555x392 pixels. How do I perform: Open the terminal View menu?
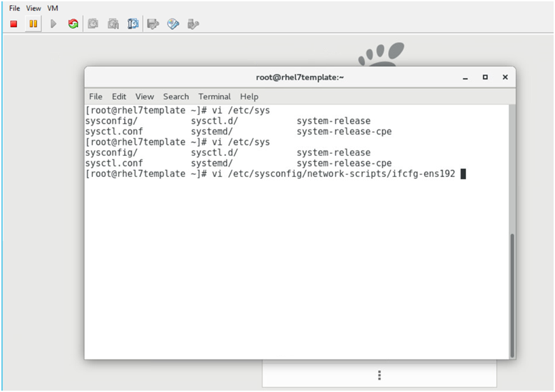(x=145, y=96)
